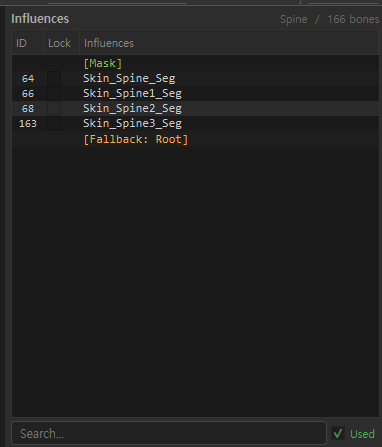Lock the Skin_Spine_Seg influence

point(54,78)
